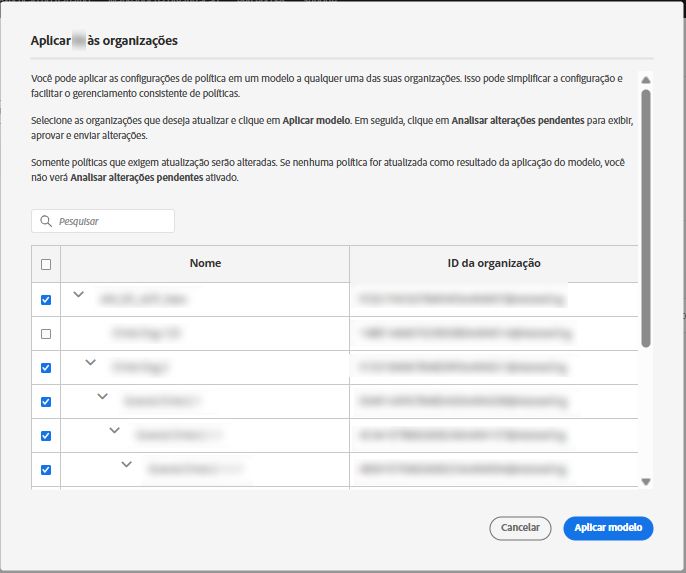Collapse the sixth row's organization chevron
The height and width of the screenshot is (573, 686).
(126, 464)
